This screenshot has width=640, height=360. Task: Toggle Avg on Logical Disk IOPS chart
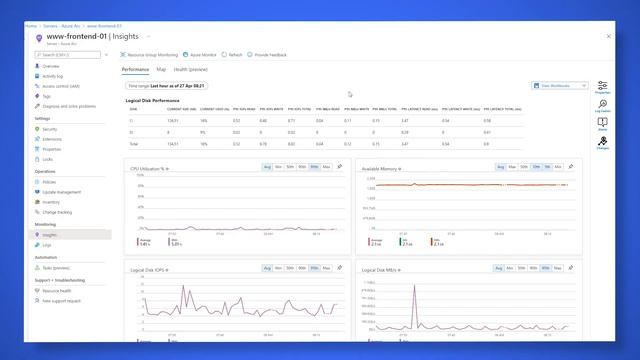[x=267, y=268]
